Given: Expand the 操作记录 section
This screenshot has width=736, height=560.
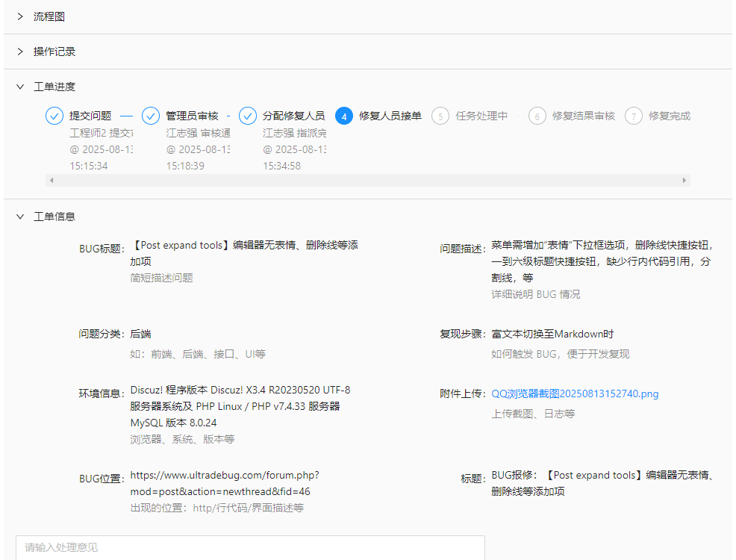Looking at the screenshot, I should (21, 52).
